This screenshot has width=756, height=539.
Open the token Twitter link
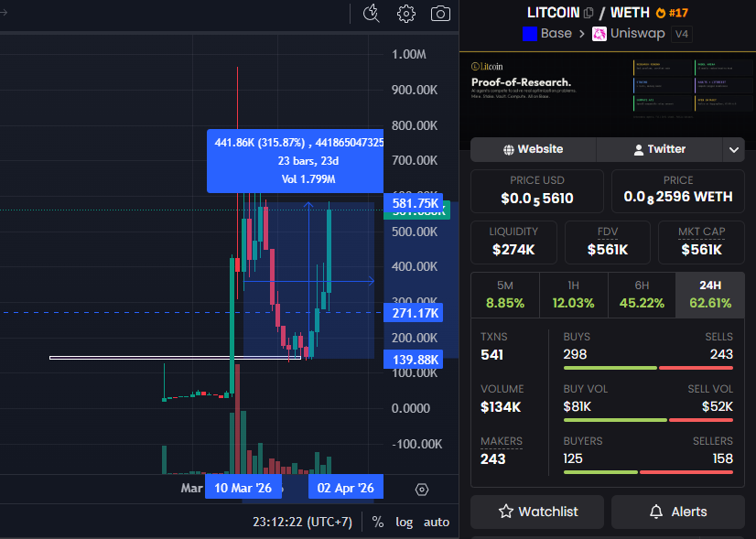[x=659, y=149]
